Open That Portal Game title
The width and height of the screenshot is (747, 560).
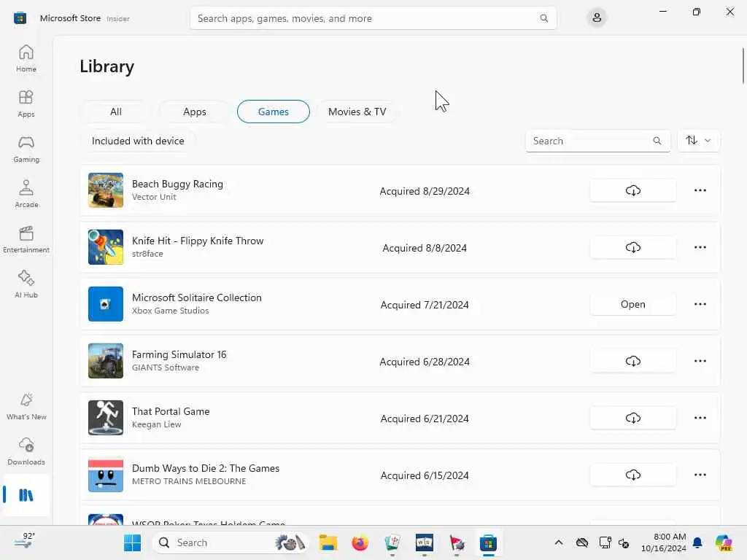click(x=171, y=411)
